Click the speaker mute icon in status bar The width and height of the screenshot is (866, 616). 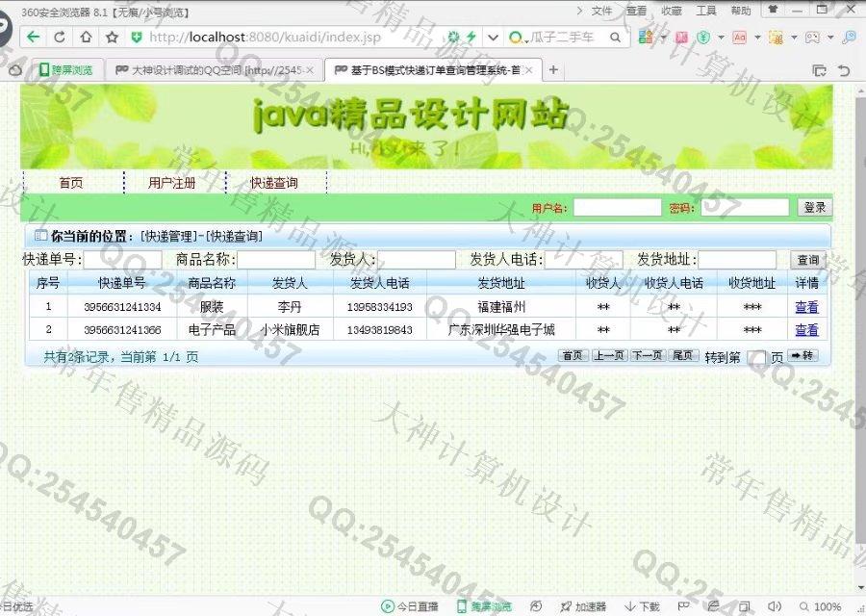[x=775, y=606]
